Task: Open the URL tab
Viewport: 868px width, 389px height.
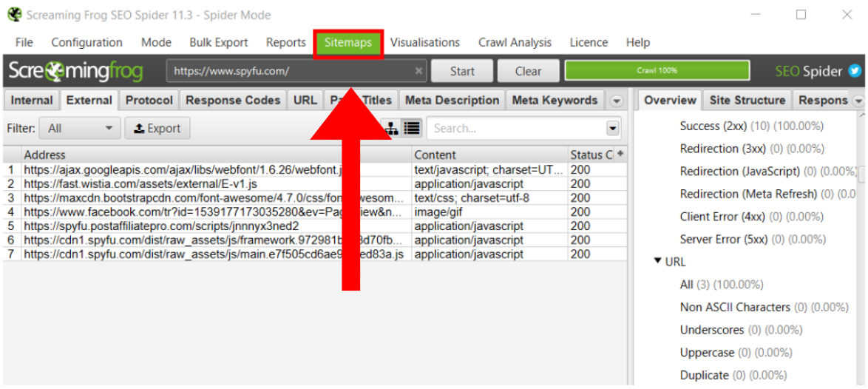Action: [305, 101]
